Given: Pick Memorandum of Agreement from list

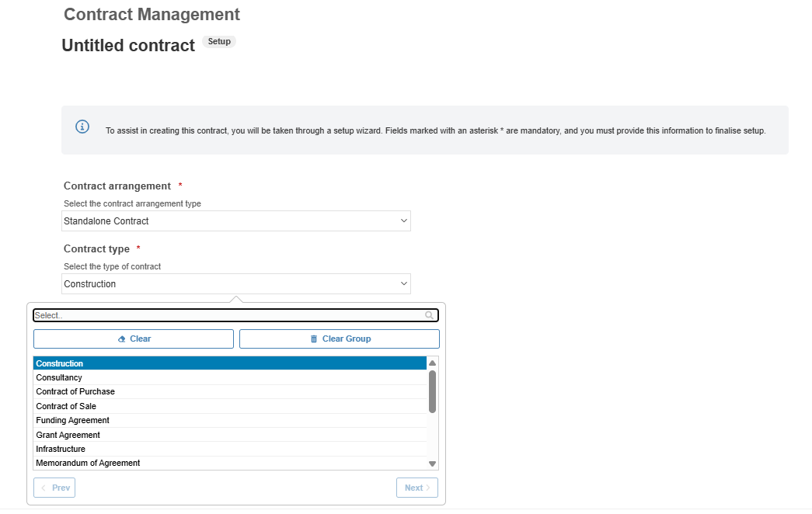Looking at the screenshot, I should pyautogui.click(x=230, y=464).
